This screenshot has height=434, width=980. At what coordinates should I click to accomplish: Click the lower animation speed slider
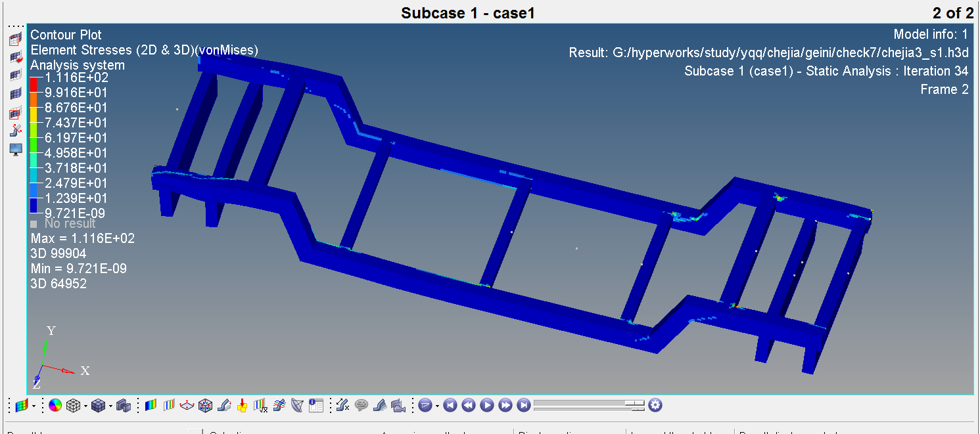pos(590,410)
